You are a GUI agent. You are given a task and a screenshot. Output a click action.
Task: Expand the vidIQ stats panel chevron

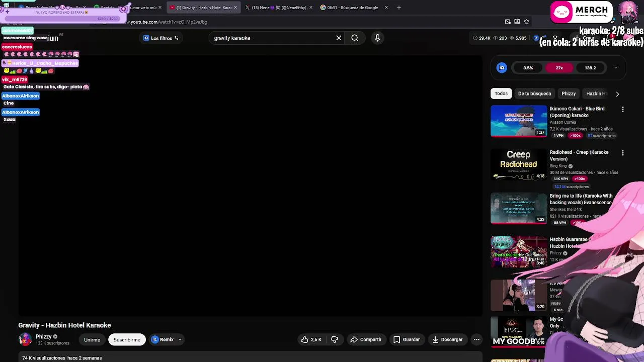[x=615, y=68]
